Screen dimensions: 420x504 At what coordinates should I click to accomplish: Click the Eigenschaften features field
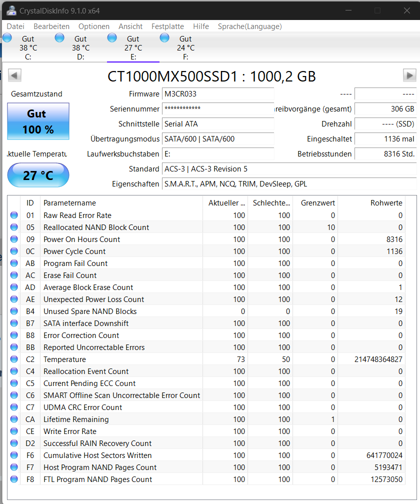[x=289, y=184]
